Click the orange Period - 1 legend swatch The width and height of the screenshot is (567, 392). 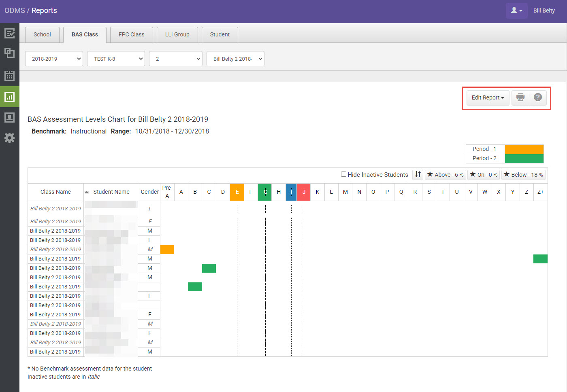coord(524,149)
